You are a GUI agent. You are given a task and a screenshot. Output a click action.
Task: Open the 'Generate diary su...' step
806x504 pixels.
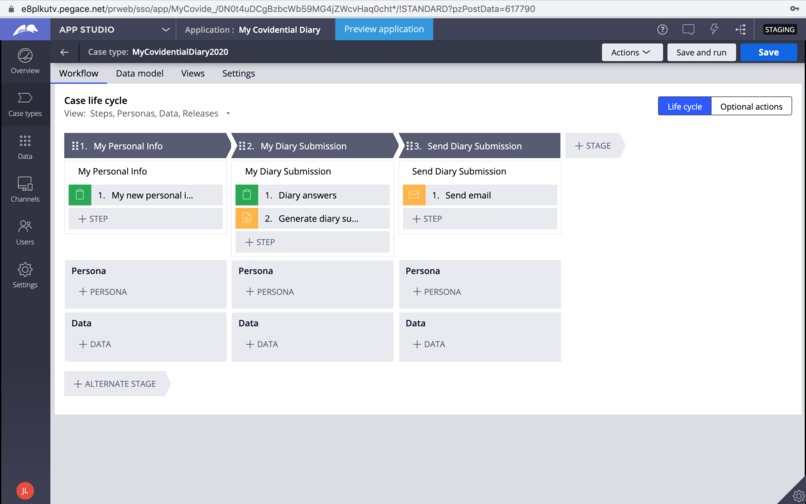(x=313, y=219)
